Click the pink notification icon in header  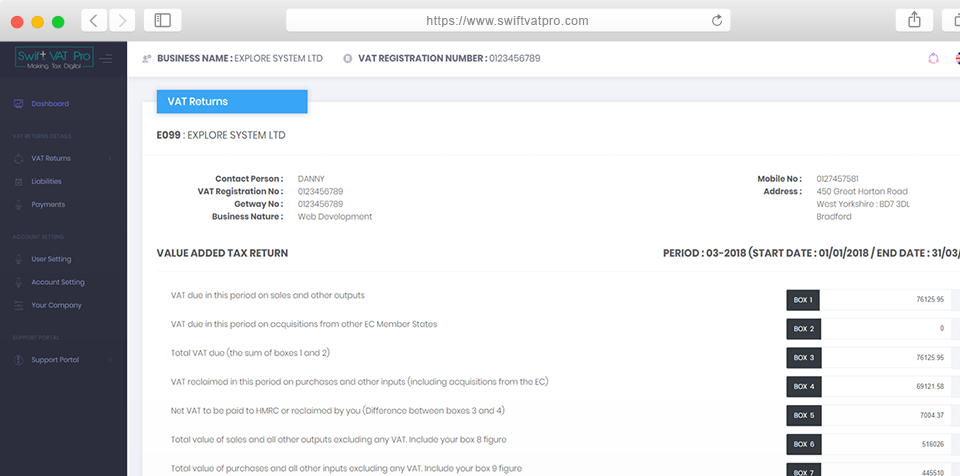933,58
